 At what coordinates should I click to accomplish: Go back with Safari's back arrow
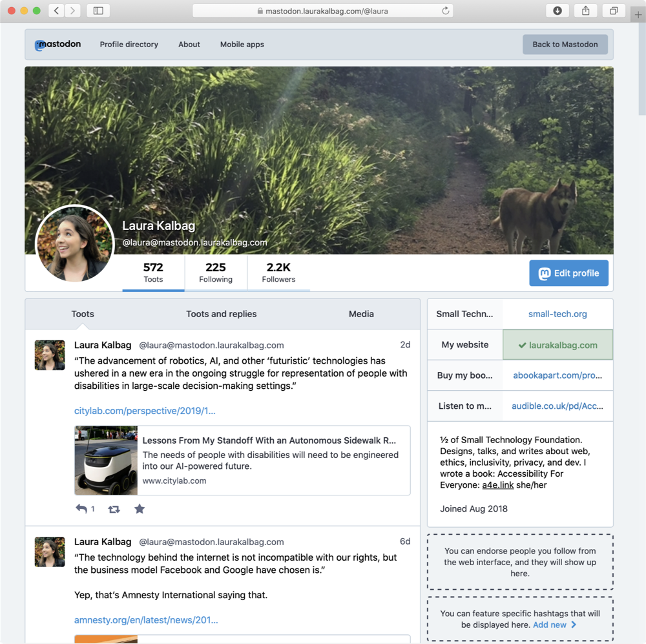(56, 11)
